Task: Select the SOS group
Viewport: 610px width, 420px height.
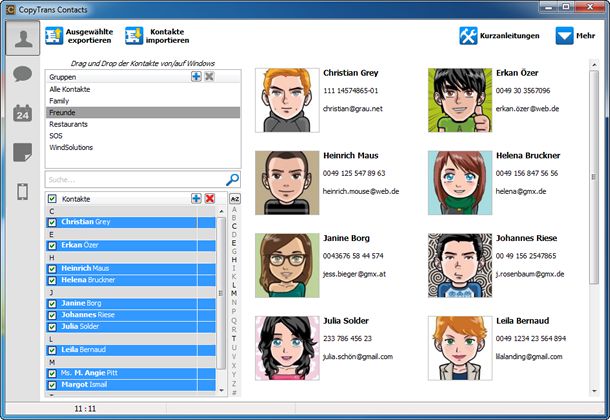Action: click(143, 136)
